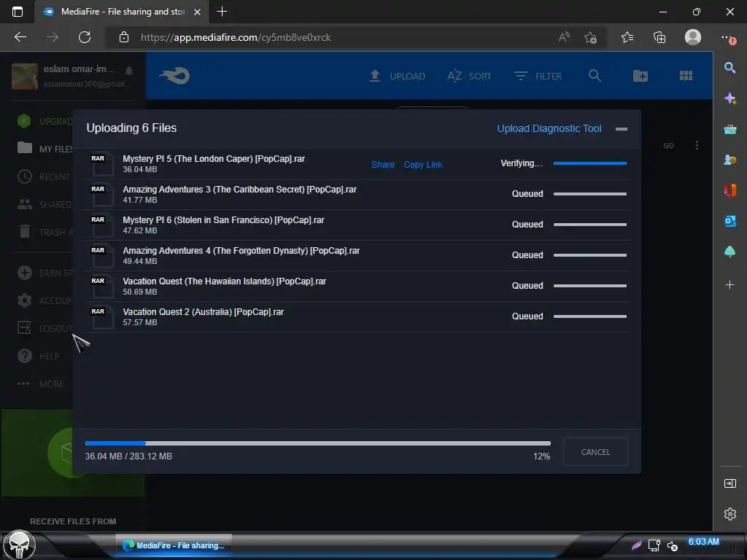
Task: Click the new folder icon
Action: [640, 75]
